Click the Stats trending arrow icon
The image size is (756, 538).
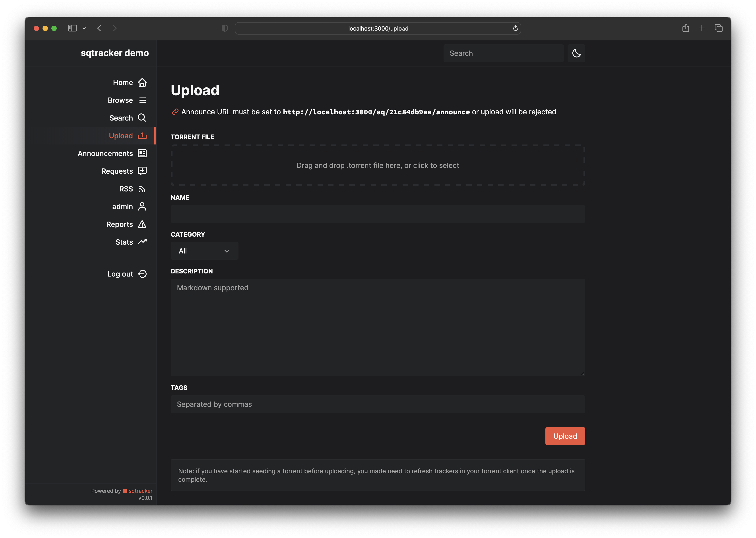pyautogui.click(x=142, y=242)
